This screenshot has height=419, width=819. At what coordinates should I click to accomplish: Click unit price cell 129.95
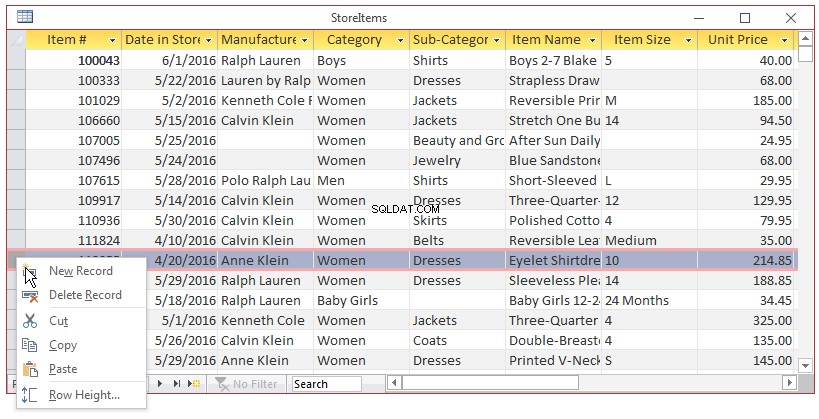[745, 201]
